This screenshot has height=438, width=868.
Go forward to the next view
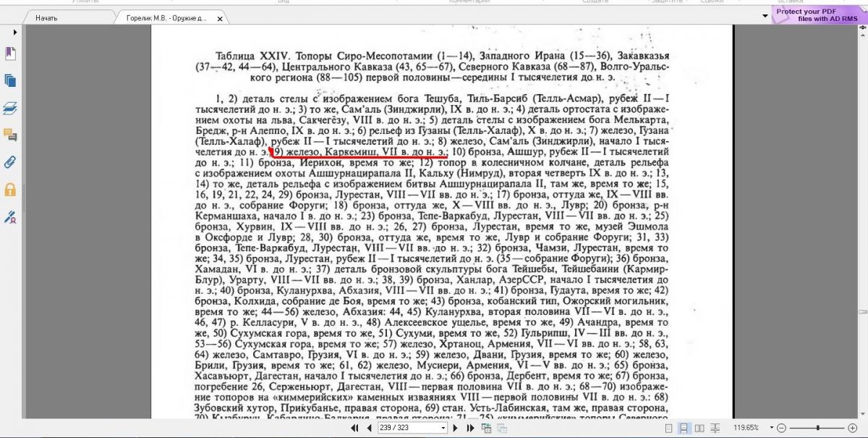(x=502, y=428)
